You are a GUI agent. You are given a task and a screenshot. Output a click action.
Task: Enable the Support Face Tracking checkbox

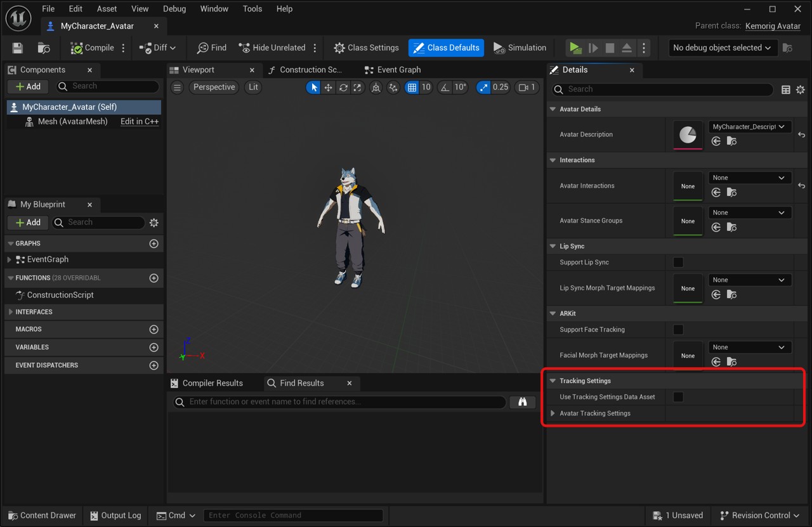(678, 330)
